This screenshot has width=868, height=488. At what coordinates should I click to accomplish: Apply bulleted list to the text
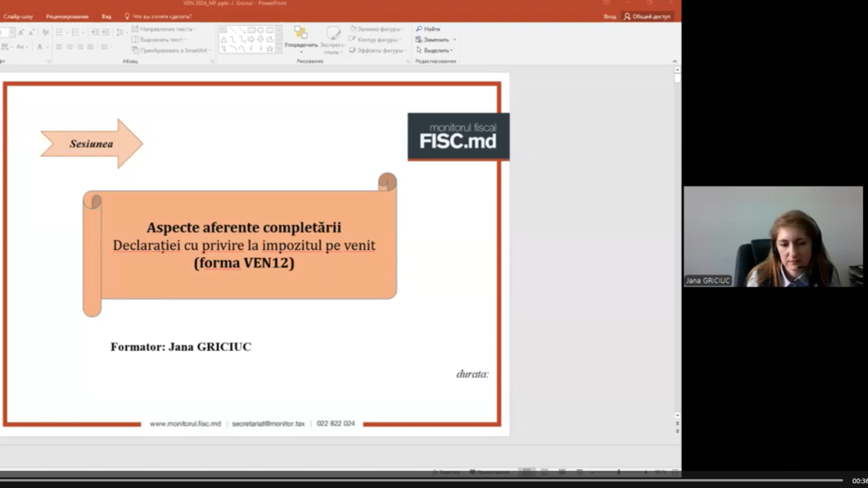59,32
